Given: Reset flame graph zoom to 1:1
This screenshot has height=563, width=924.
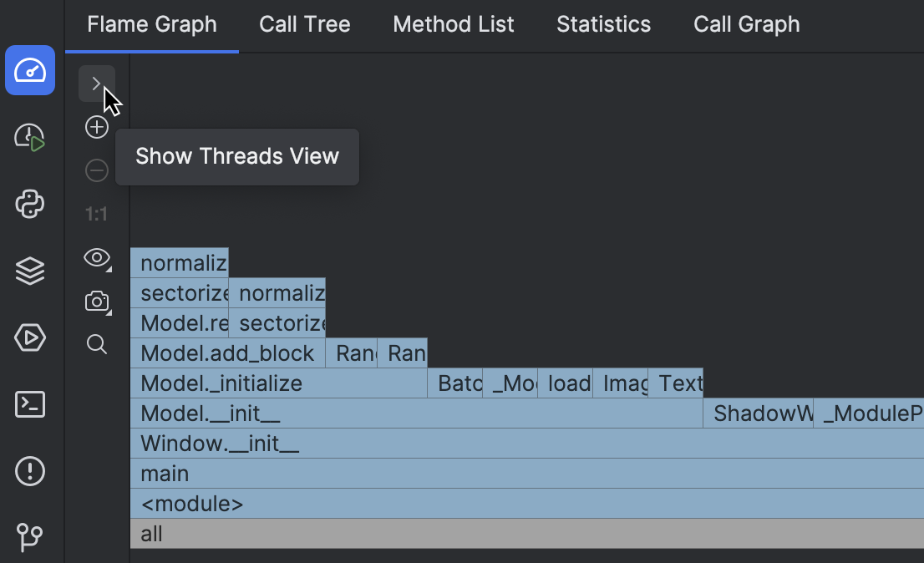Looking at the screenshot, I should pyautogui.click(x=96, y=213).
